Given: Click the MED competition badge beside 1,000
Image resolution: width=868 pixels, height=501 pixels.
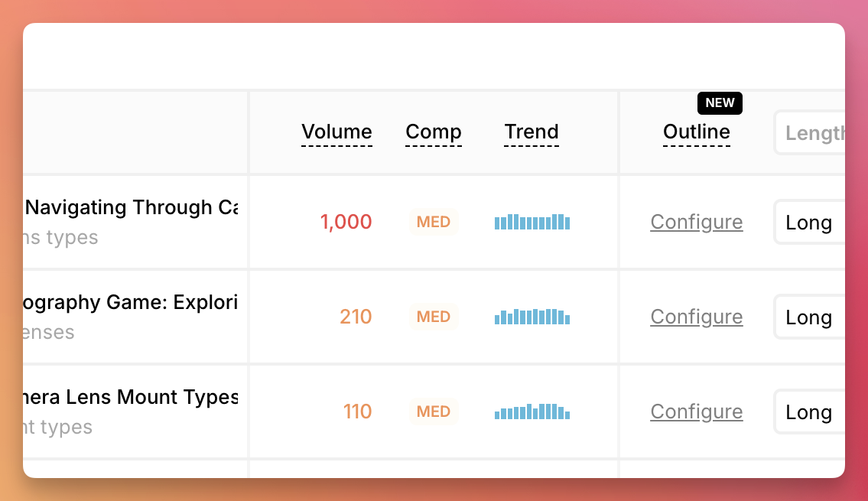Looking at the screenshot, I should coord(434,222).
